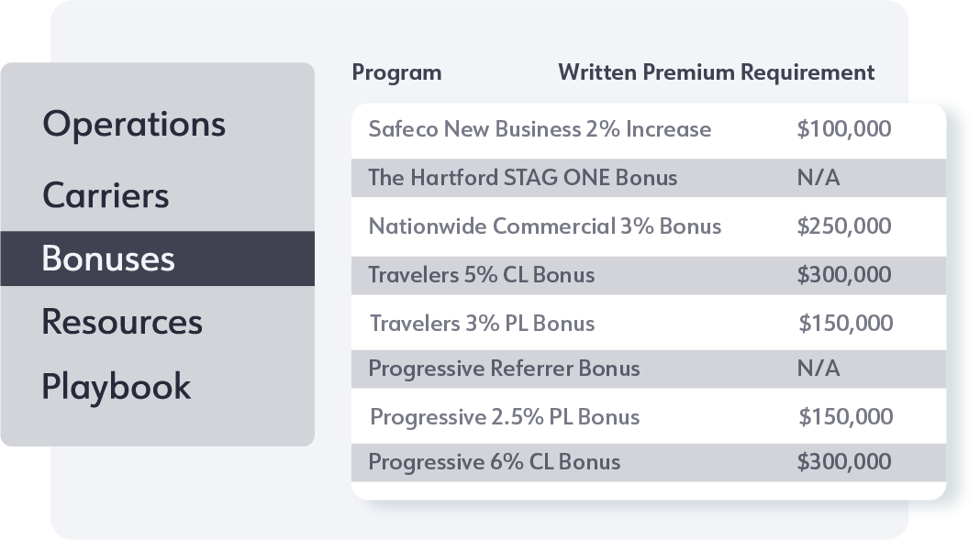Select Safeco New Business 2% Increase row
Image resolution: width=980 pixels, height=540 pixels.
point(540,129)
